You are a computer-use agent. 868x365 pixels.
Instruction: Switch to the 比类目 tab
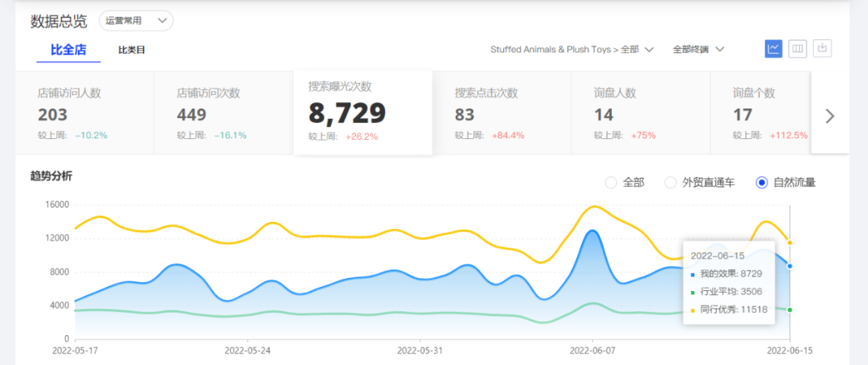pos(132,50)
